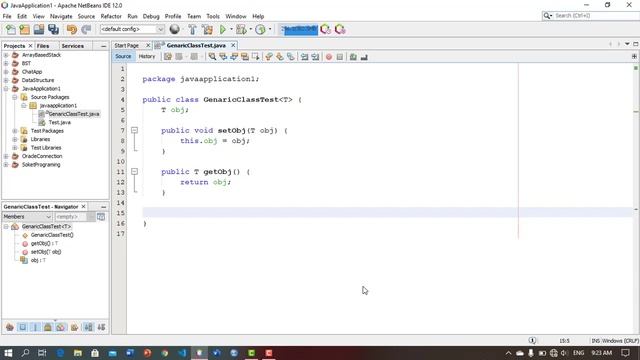The image size is (640, 360).
Task: Click the Uncomment editor toolbar icon
Action: pos(364,57)
